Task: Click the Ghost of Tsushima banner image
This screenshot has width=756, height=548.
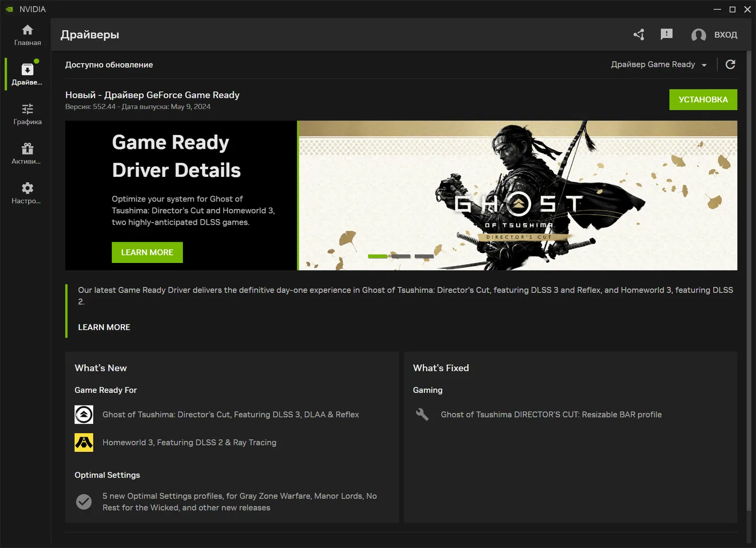Action: point(517,195)
